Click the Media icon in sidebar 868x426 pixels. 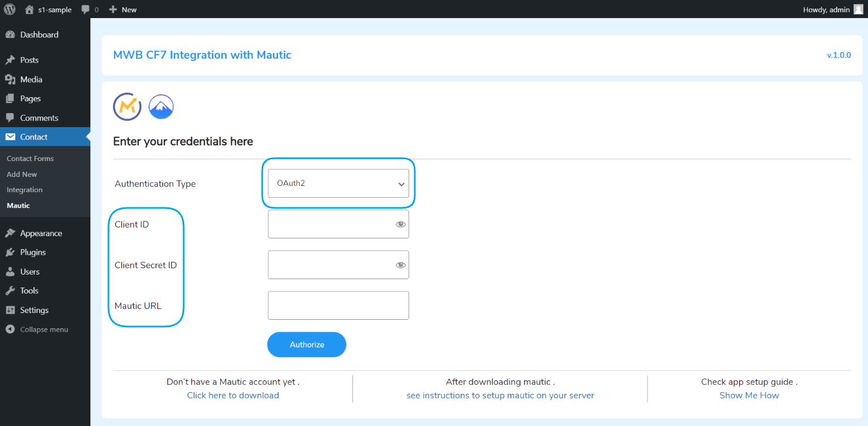coord(10,79)
